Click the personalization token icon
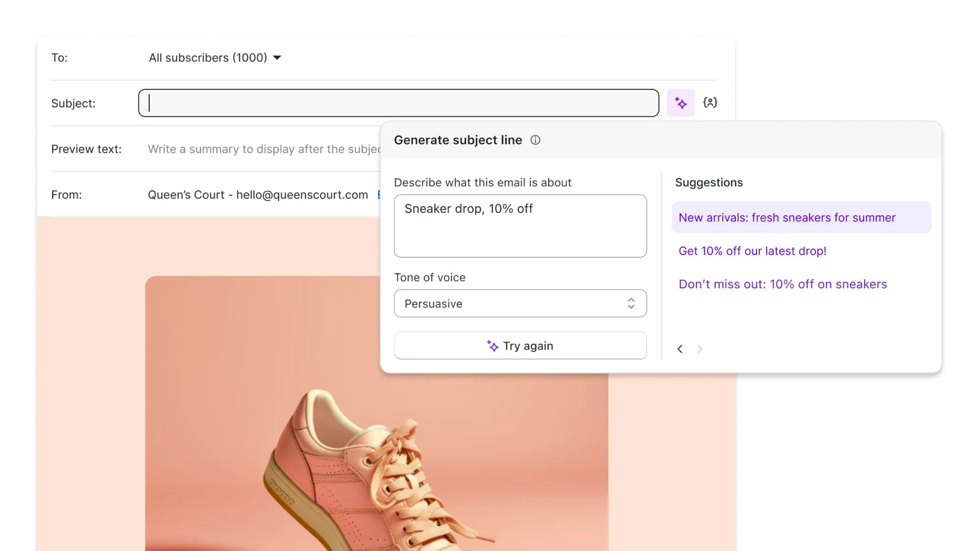The height and width of the screenshot is (551, 980). click(x=710, y=102)
